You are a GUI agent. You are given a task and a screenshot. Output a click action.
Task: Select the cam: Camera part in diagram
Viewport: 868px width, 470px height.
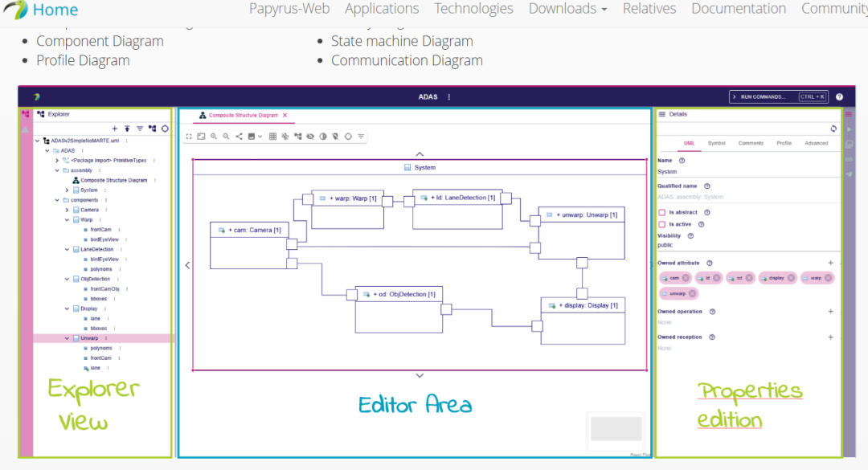click(248, 245)
